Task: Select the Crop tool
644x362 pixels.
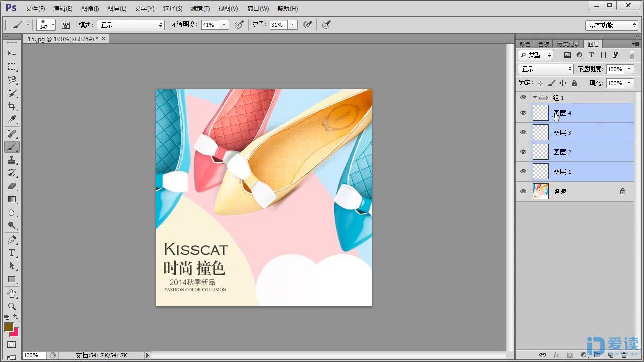Action: (x=12, y=106)
